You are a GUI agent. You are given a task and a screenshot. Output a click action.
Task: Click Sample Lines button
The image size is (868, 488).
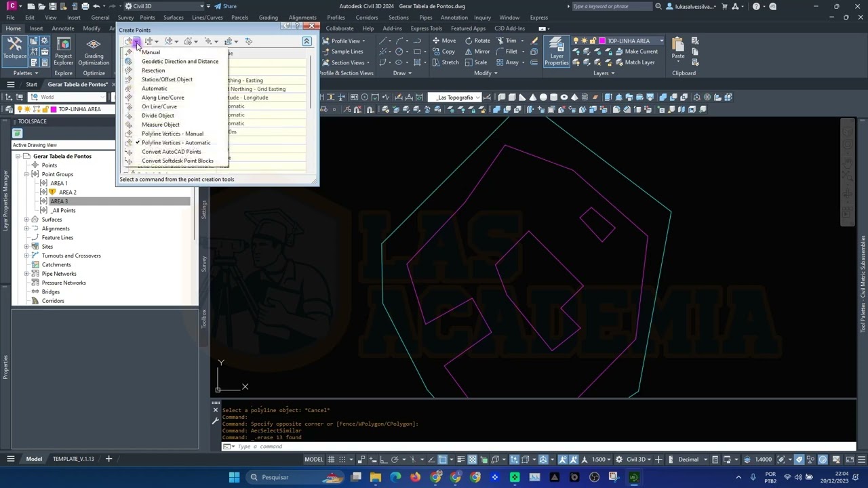(x=342, y=52)
